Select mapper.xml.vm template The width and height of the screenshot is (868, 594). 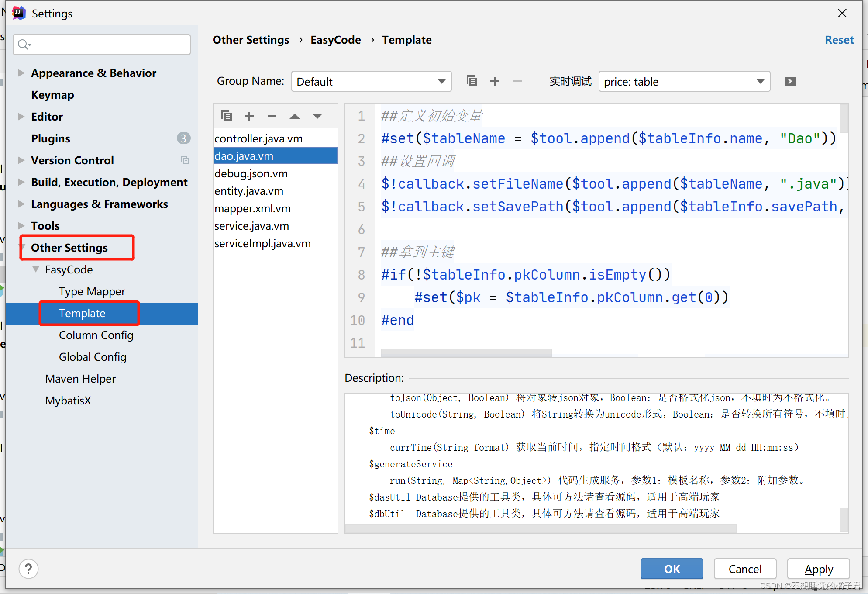[276, 208]
